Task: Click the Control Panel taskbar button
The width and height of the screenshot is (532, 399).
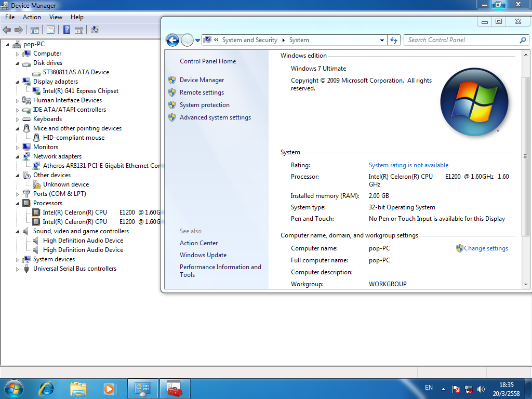Action: [x=142, y=389]
